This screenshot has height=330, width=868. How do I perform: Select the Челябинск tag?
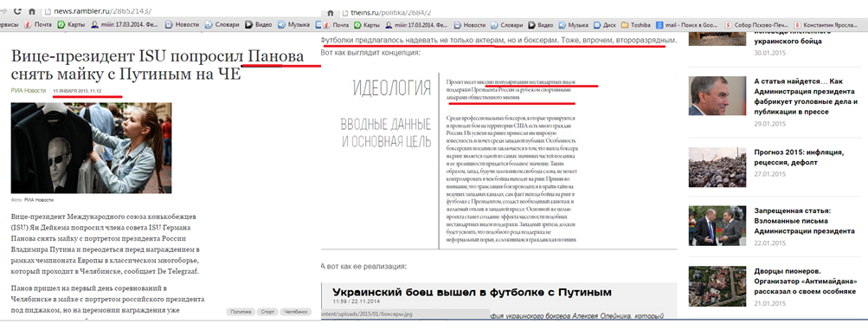295,312
